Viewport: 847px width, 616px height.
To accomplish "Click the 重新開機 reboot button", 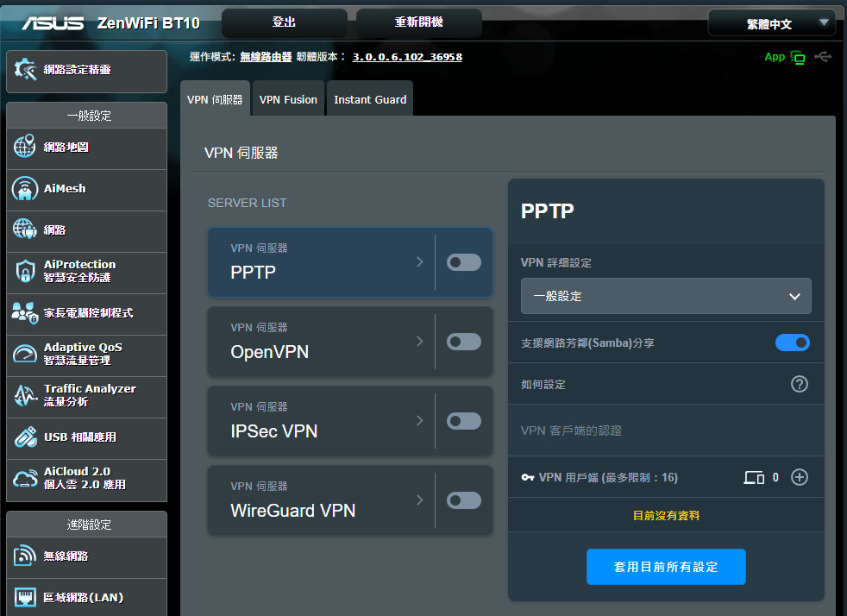I will [418, 22].
